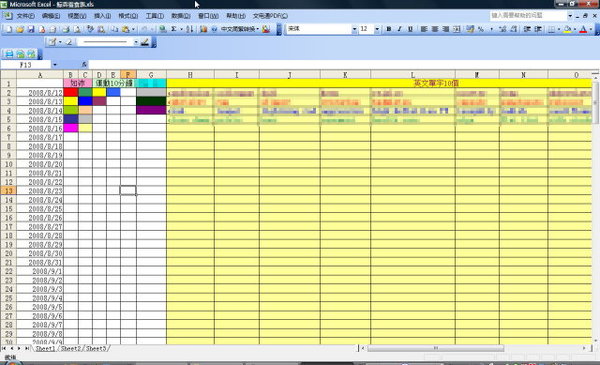Click the horizontal scrollbar thumb
Screen dimensions: 600x365
(x=435, y=348)
